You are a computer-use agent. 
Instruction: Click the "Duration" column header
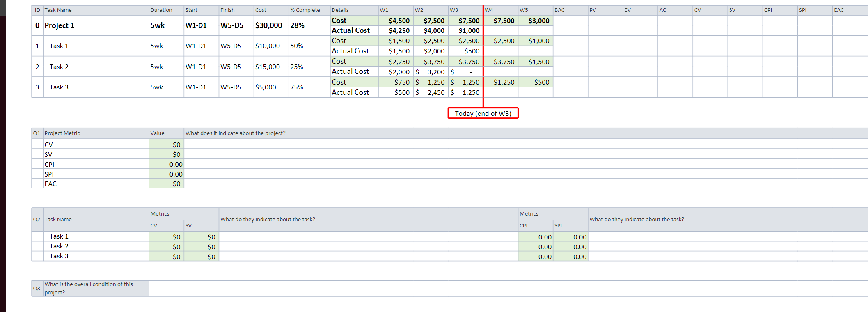tap(166, 10)
